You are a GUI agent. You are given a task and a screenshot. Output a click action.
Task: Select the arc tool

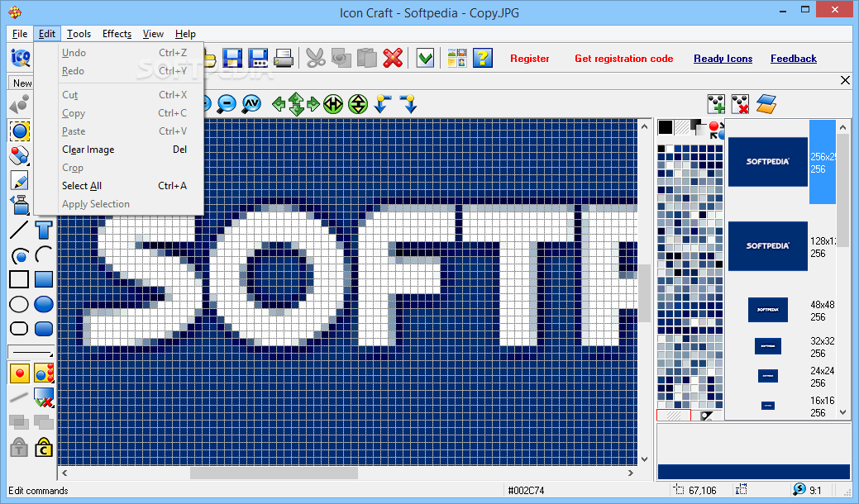click(x=44, y=255)
